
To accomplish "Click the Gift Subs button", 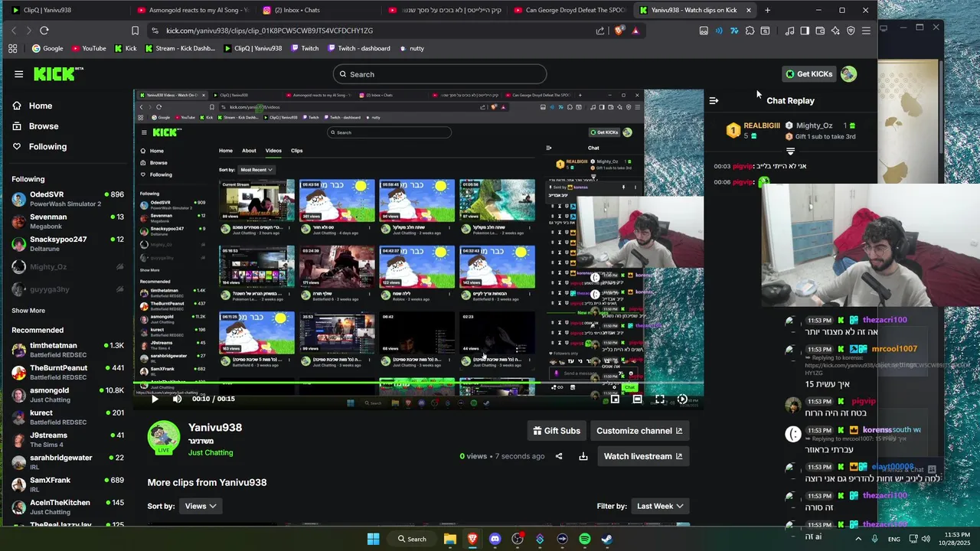I will click(556, 431).
